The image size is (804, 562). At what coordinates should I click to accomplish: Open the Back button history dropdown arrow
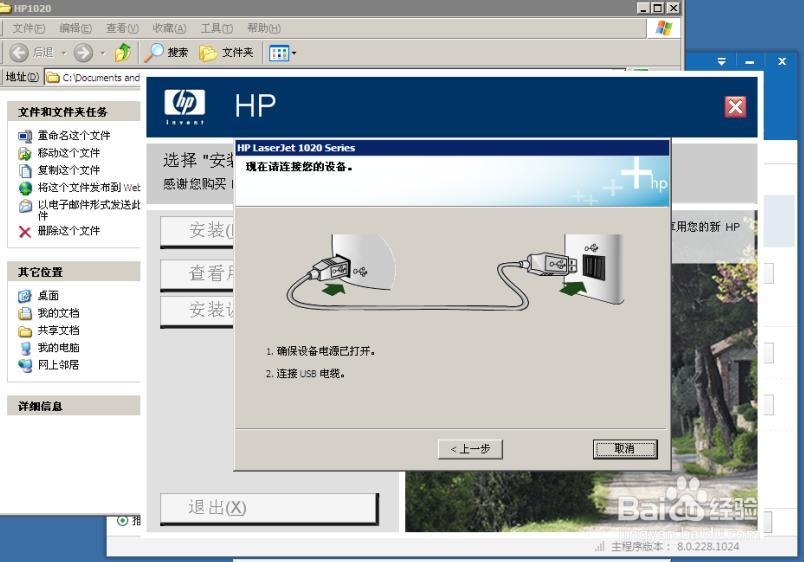pos(64,53)
